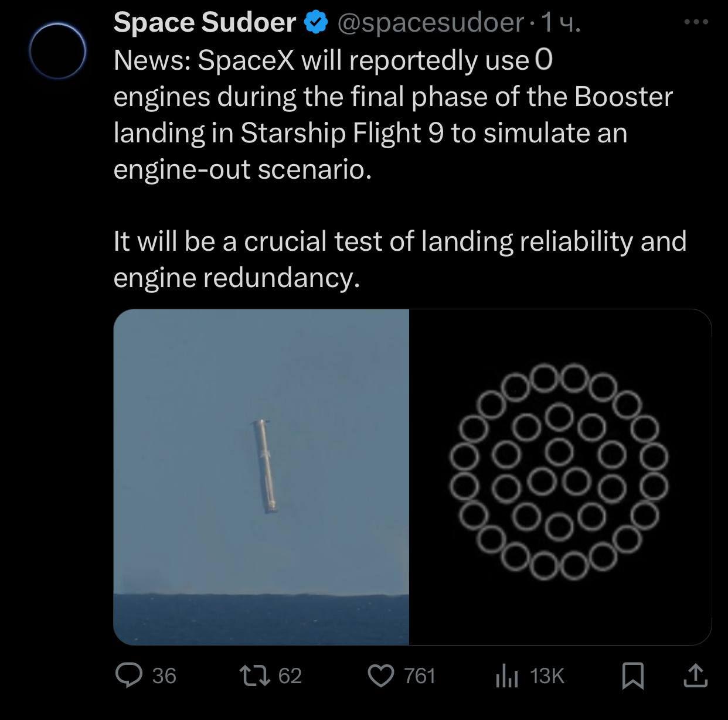Click the "crucial test of landing reliability" paragraph

(400, 259)
